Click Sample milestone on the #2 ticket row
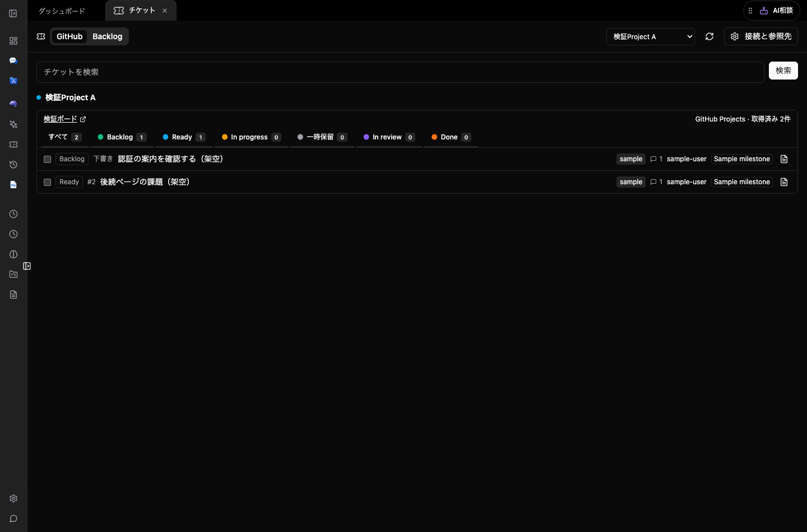The width and height of the screenshot is (807, 532). click(x=742, y=182)
